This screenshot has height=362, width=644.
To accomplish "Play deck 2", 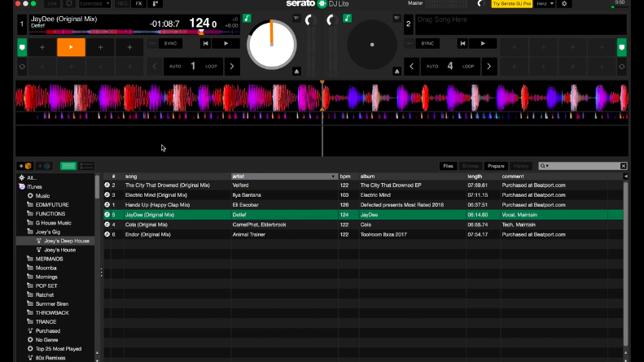I will [483, 43].
